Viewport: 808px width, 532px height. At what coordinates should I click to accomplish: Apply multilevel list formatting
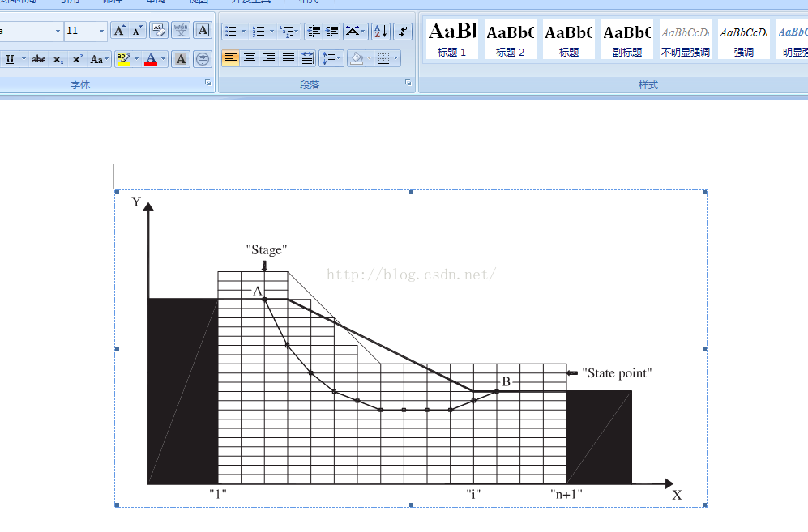point(285,32)
